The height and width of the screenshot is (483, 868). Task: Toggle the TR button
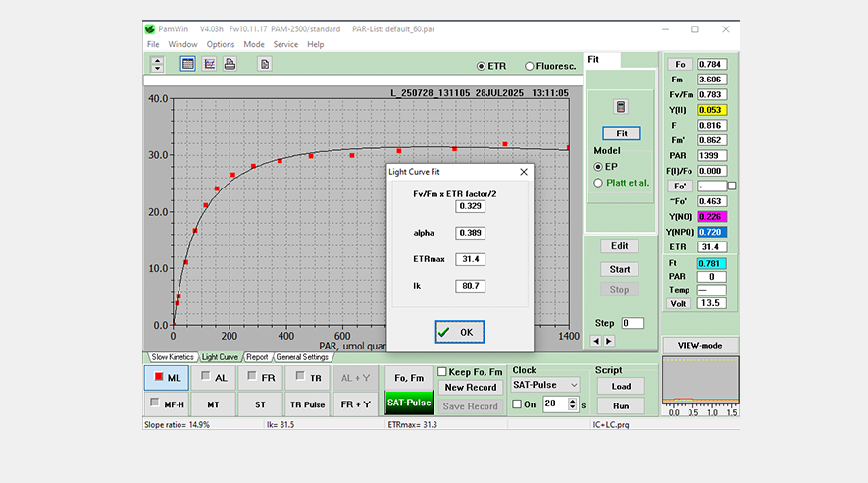click(308, 378)
